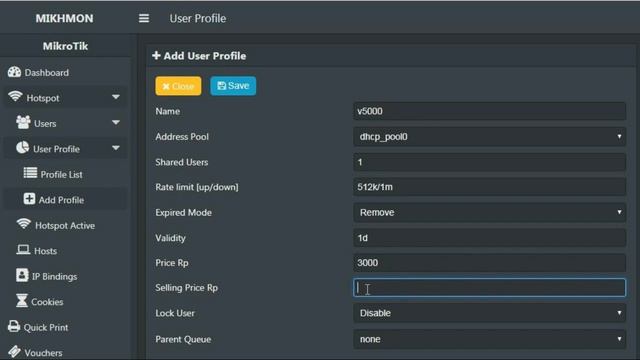Save the new user profile
Image resolution: width=640 pixels, height=360 pixels.
tap(233, 86)
